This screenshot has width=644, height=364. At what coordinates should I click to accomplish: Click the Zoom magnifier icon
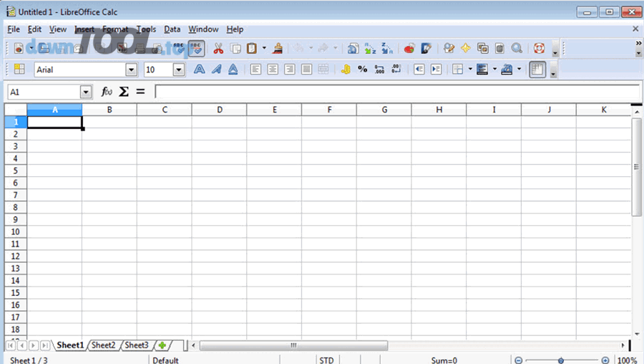(x=517, y=49)
